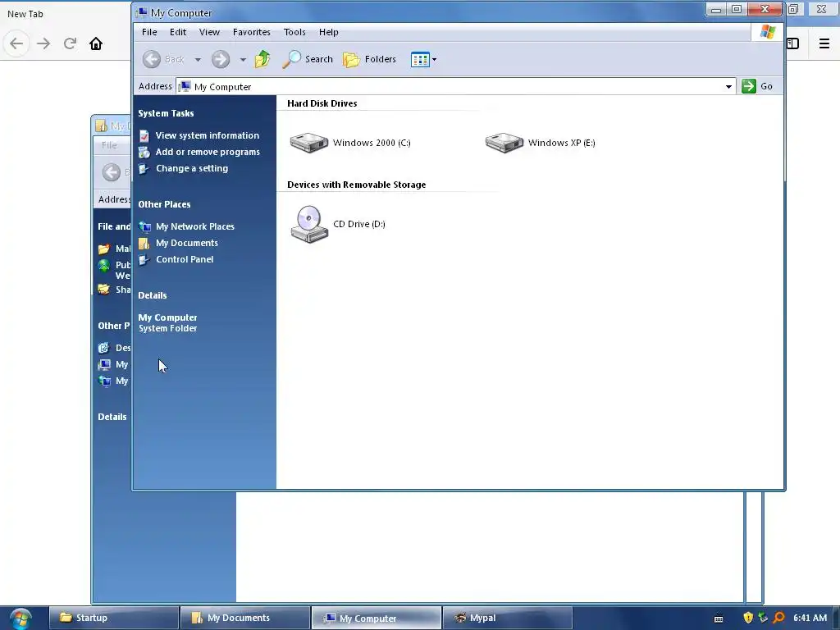Open the Mypal hamburger menu
840x630 pixels.
tap(824, 43)
